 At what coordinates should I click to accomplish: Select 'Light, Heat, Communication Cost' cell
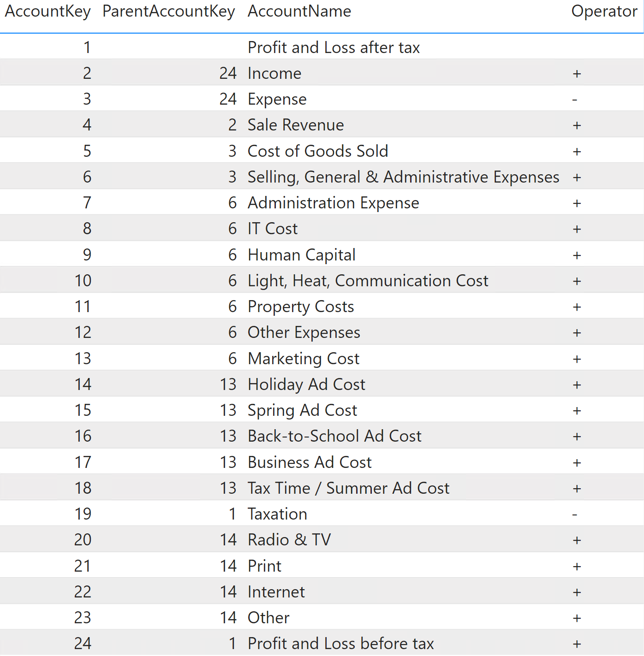[368, 281]
